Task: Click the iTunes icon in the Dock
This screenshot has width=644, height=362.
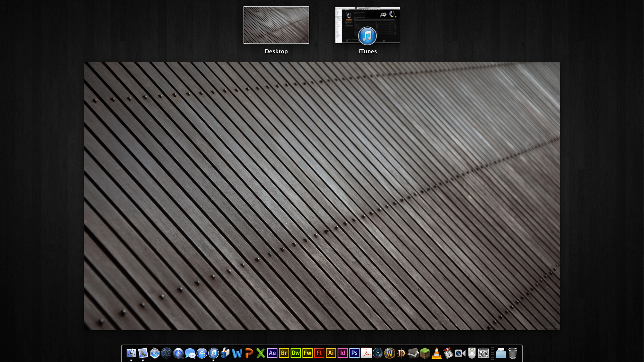Action: coord(213,353)
